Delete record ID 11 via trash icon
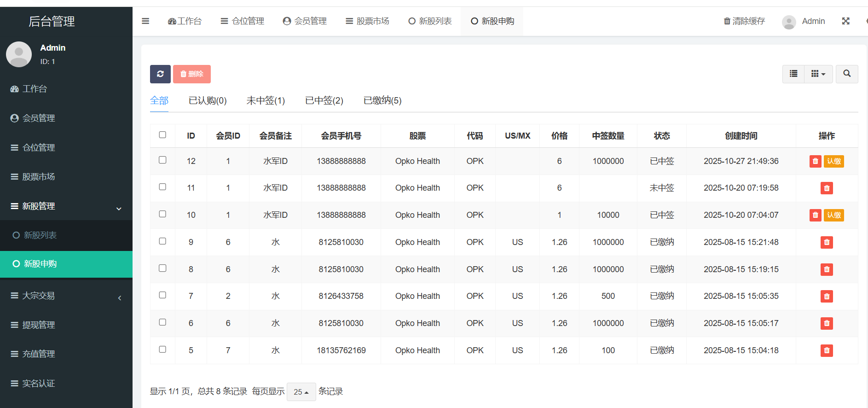 coord(827,188)
